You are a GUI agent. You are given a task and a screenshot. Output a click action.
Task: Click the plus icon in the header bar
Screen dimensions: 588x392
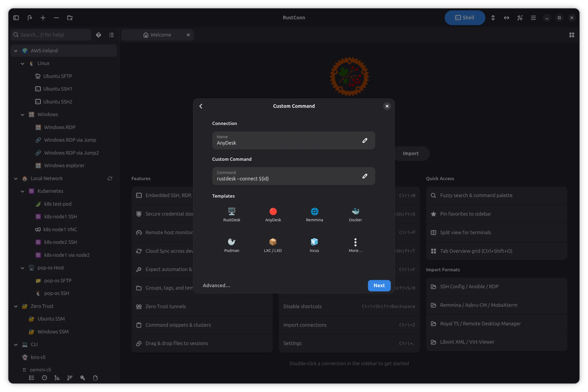(x=43, y=18)
